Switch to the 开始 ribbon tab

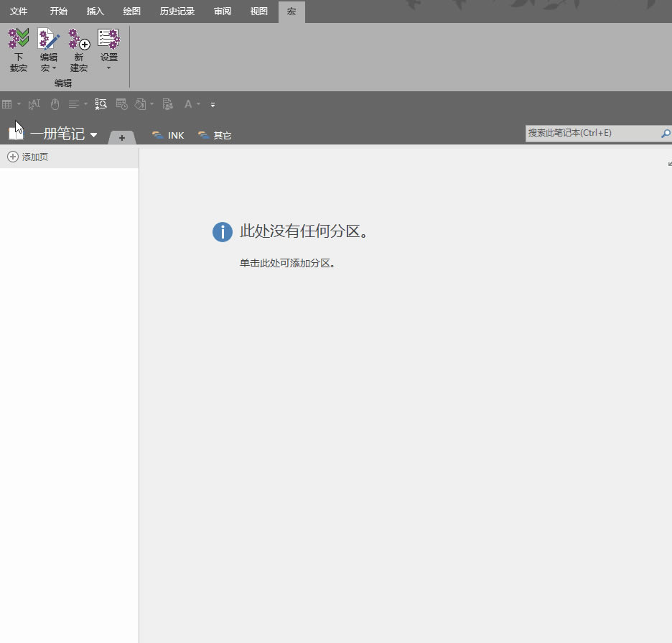(x=58, y=11)
